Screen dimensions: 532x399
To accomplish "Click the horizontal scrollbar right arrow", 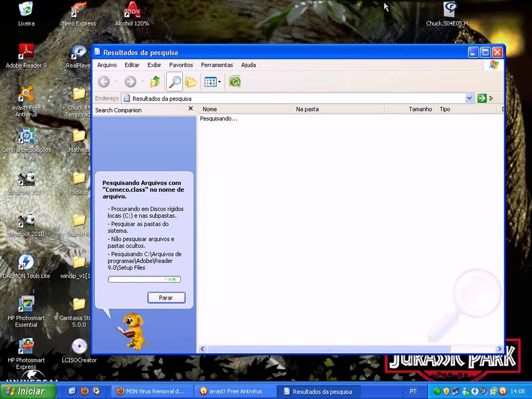I will (x=499, y=349).
